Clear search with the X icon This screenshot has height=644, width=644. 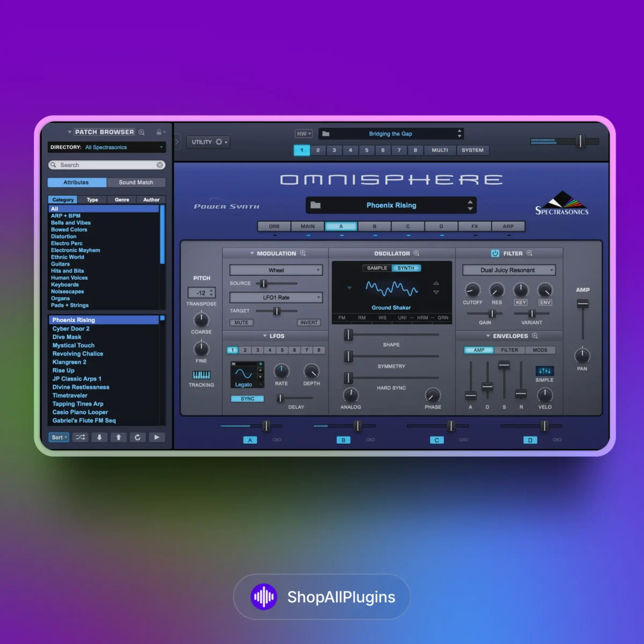pos(160,165)
